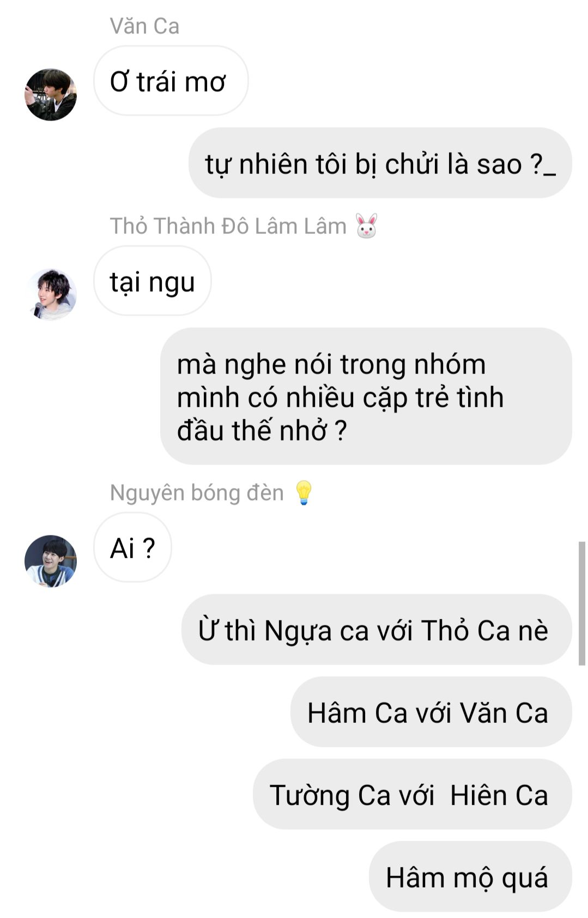This screenshot has height=918, width=588.
Task: Click the sender name 'Văn Ca'
Action: click(x=144, y=26)
